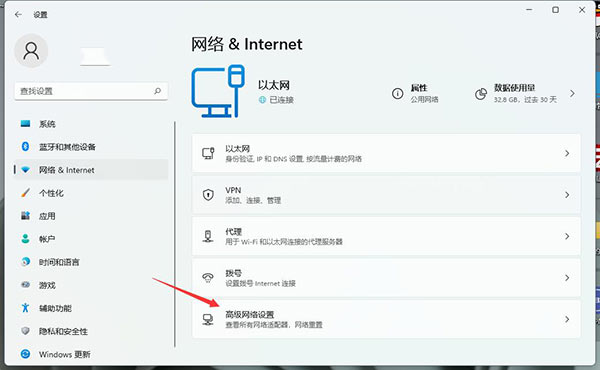This screenshot has height=370, width=600.
Task: Click the 以太网 row monitor icon
Action: 208,153
